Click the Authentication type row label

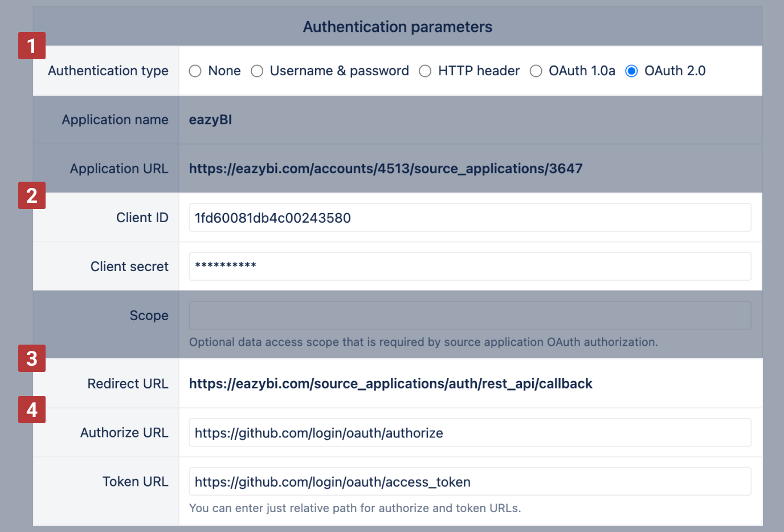tap(108, 71)
